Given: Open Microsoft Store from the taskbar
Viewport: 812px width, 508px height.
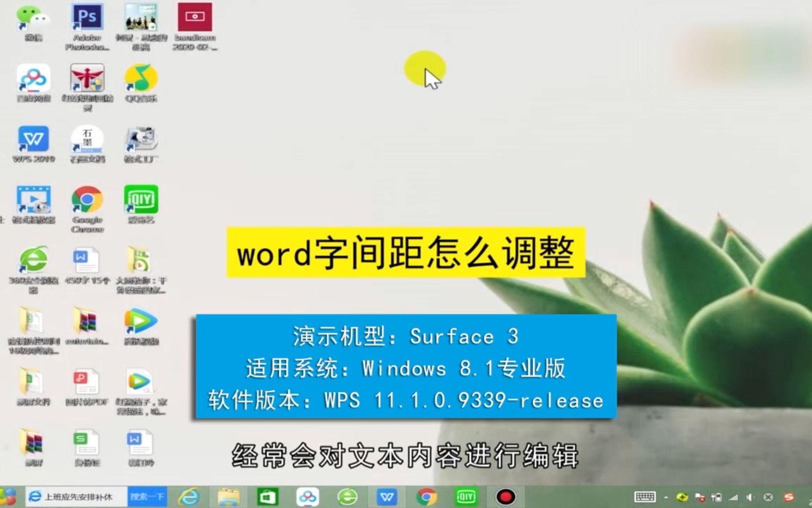Looking at the screenshot, I should [x=268, y=496].
